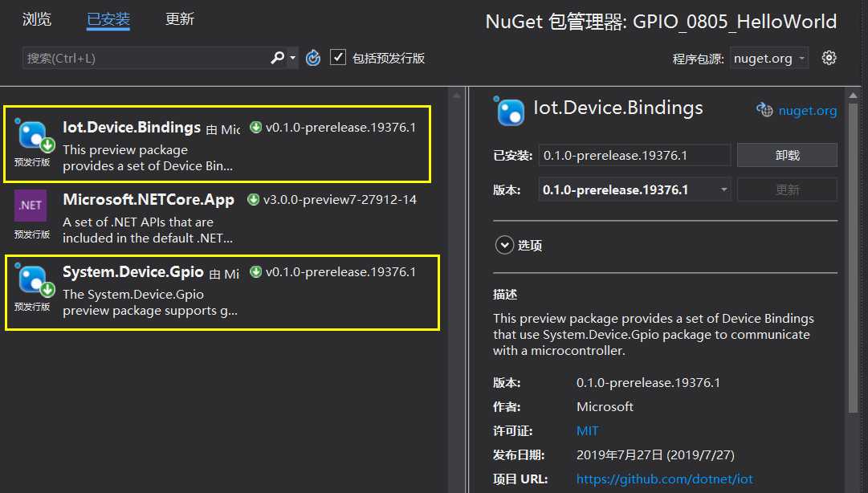
Task: Switch to the 更新 tab
Action: tap(179, 19)
